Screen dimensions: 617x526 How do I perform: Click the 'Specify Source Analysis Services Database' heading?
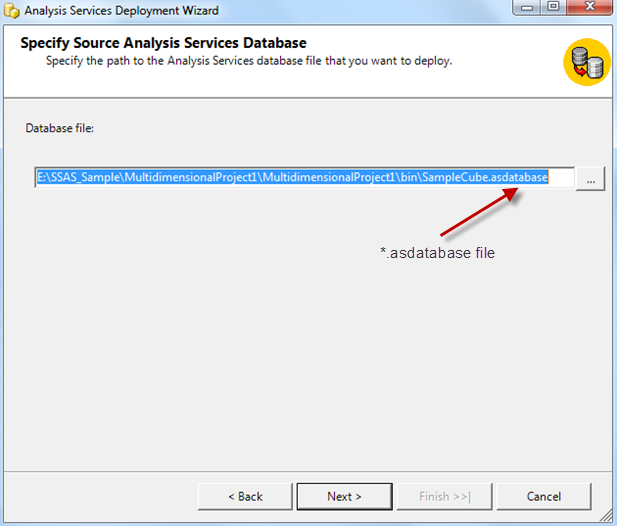pyautogui.click(x=163, y=43)
